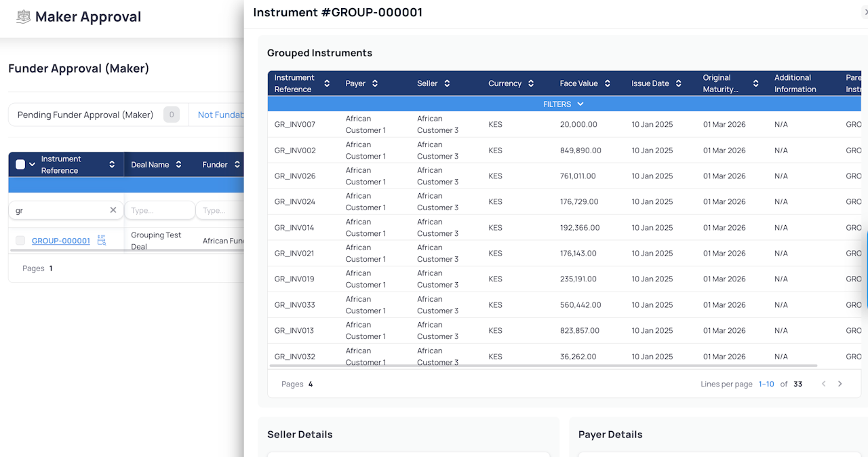Click the Maker Approval logo icon

point(23,17)
